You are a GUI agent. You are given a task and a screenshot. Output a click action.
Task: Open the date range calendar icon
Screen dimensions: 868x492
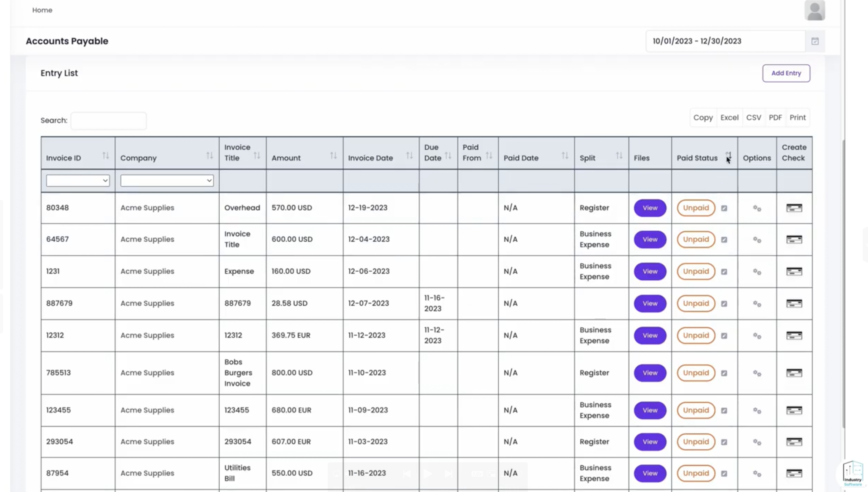815,41
